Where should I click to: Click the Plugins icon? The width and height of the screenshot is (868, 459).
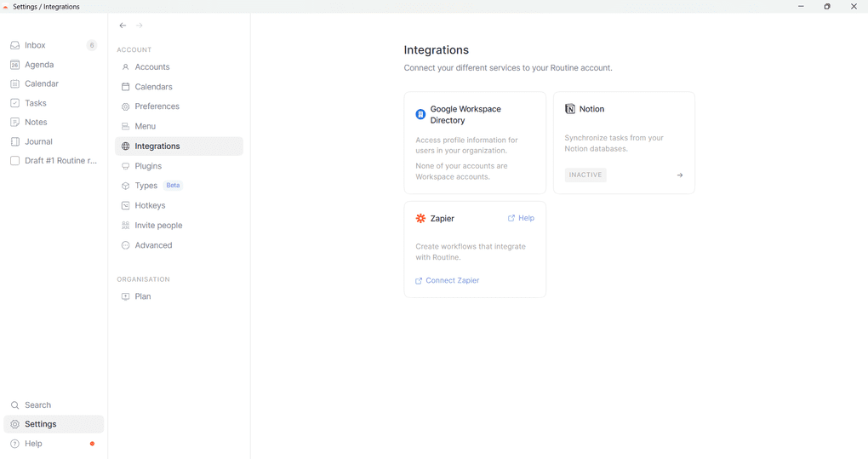(x=126, y=166)
